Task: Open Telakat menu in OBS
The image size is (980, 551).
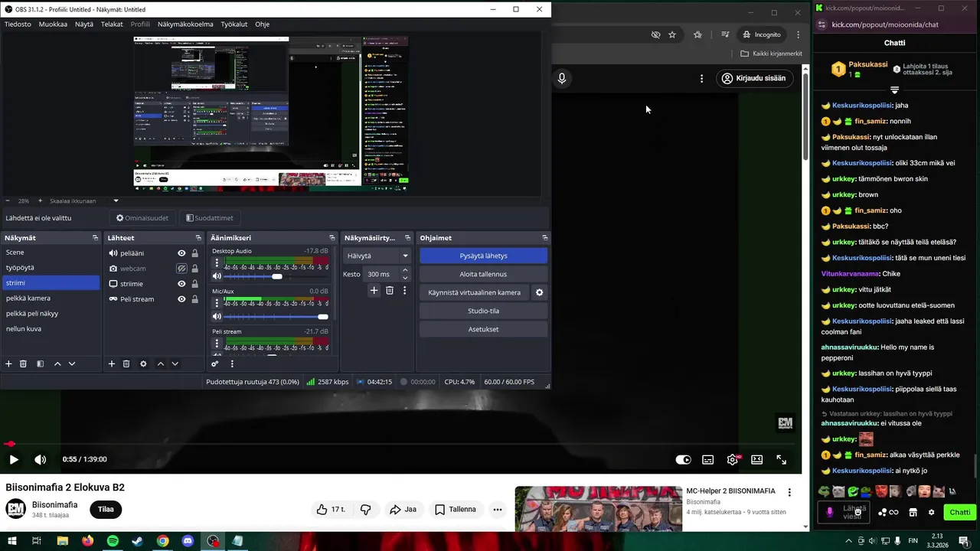Action: [x=112, y=24]
